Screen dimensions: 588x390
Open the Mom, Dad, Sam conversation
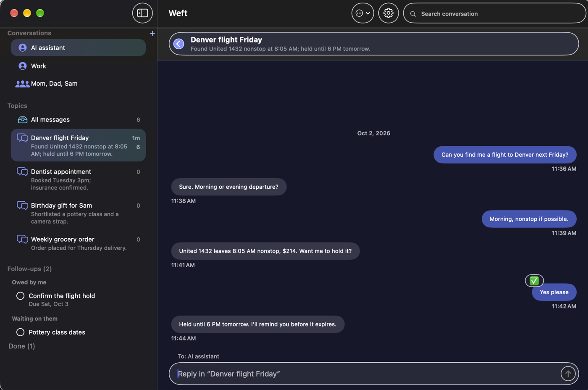(x=78, y=84)
